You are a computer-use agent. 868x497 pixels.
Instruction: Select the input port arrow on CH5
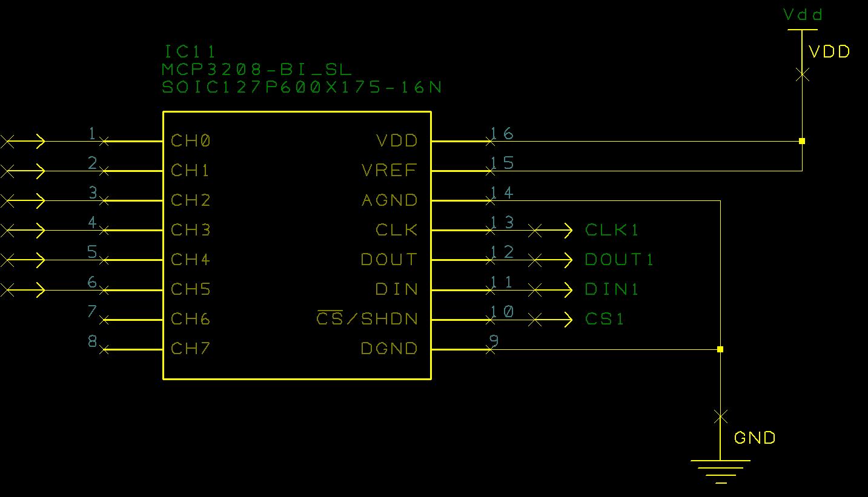tap(23, 290)
